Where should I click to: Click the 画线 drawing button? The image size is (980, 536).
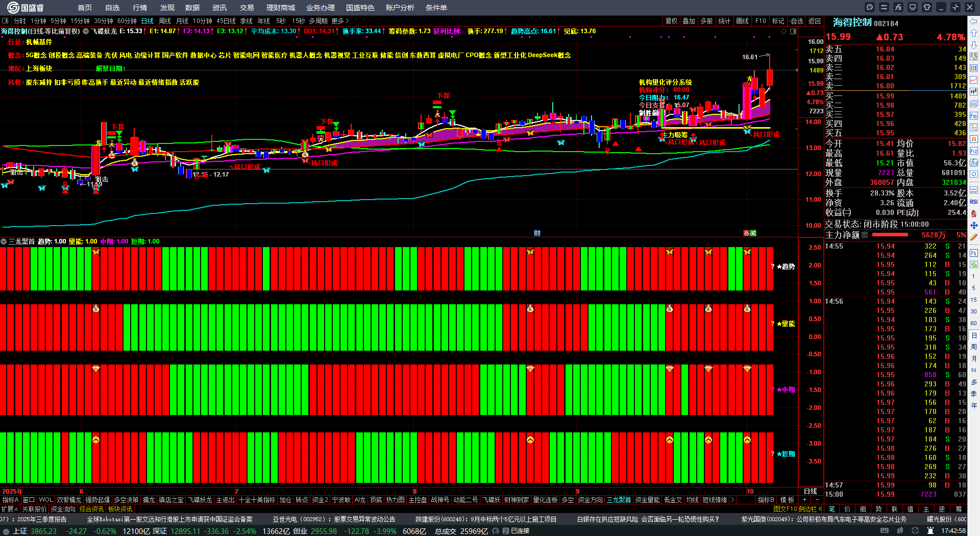coord(743,21)
